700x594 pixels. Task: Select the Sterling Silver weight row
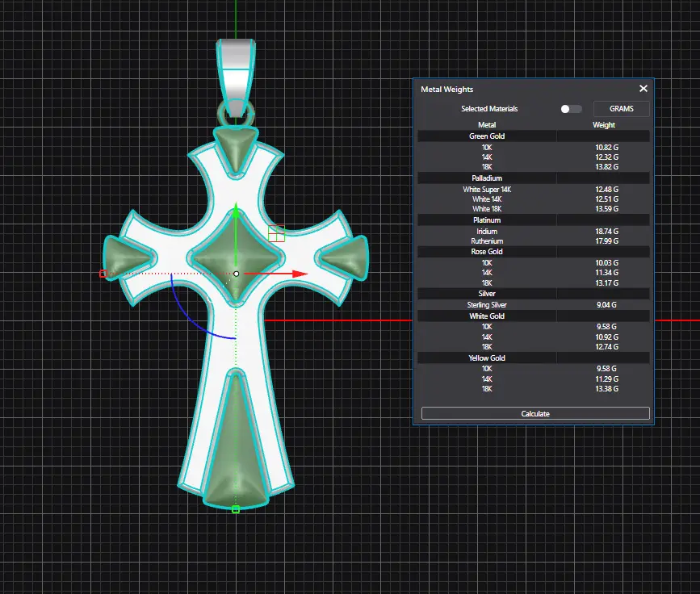pos(533,305)
